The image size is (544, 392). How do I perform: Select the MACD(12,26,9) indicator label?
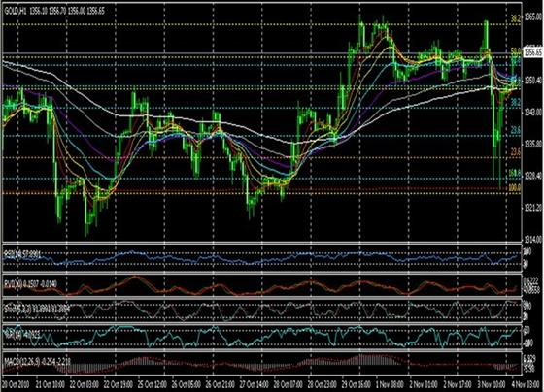coord(38,362)
